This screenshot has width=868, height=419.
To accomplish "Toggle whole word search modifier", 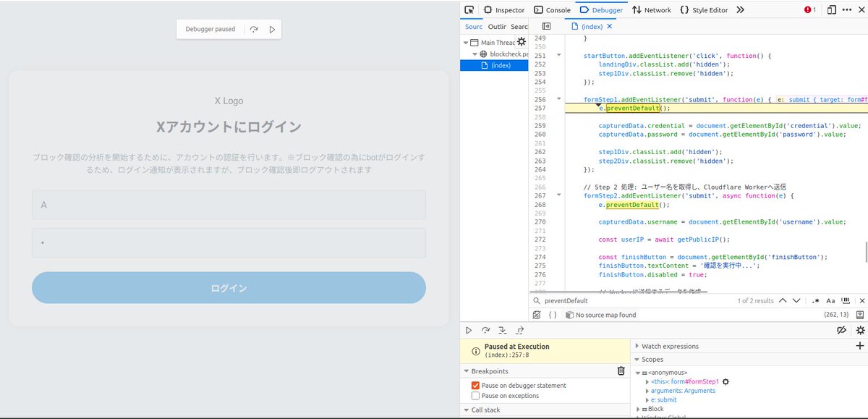I will (845, 300).
